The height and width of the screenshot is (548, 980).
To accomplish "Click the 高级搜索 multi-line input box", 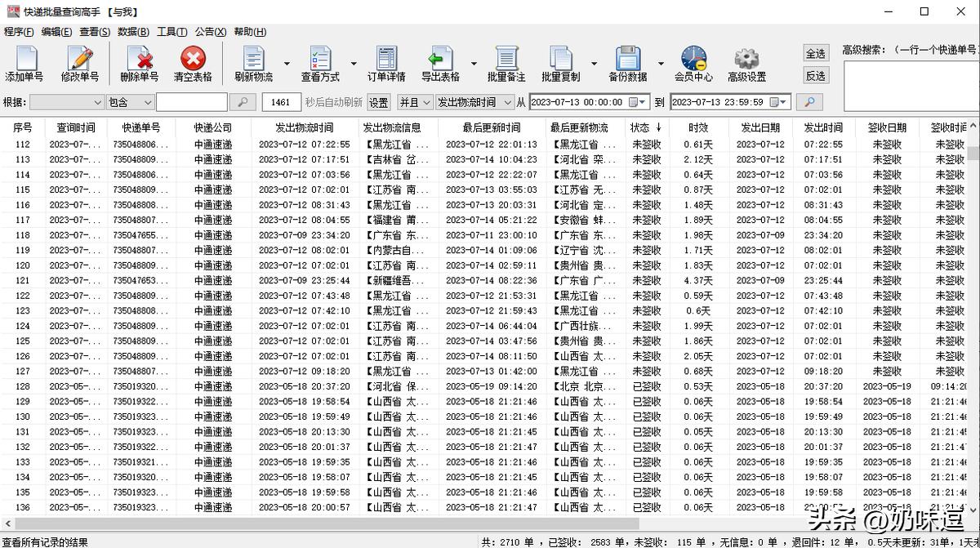I will click(911, 86).
